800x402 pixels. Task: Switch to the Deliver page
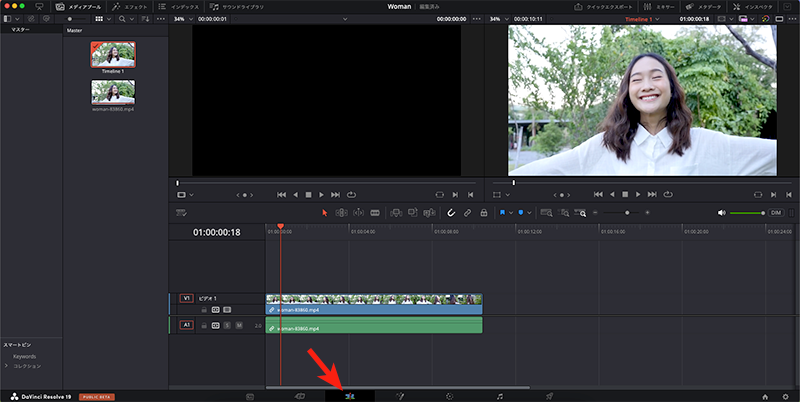549,396
